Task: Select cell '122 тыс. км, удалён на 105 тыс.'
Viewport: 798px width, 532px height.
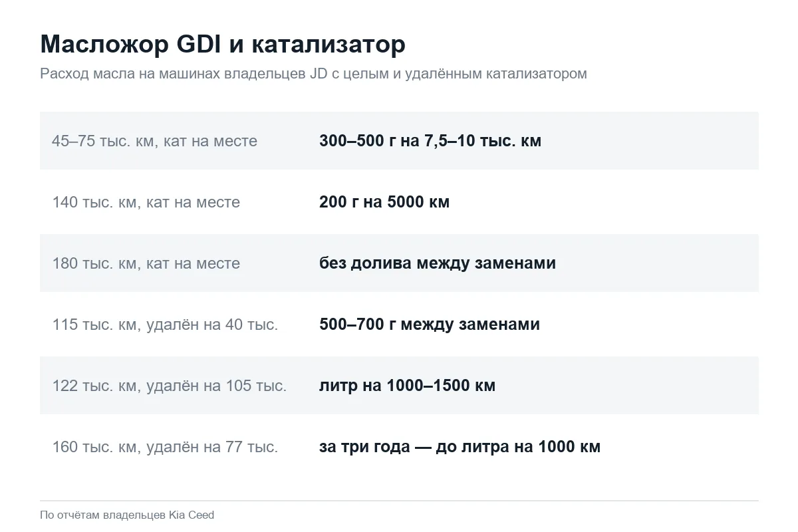Action: [x=170, y=386]
